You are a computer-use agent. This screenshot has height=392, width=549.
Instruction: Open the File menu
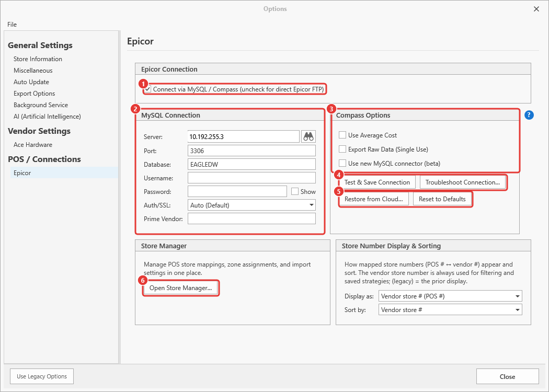(12, 24)
